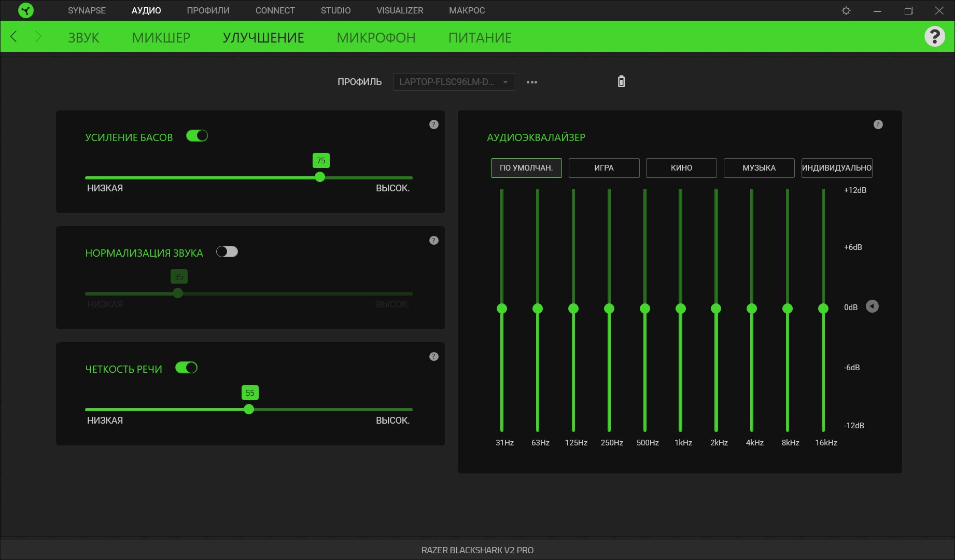Screen dimensions: 955x560
Task: Select КИНО equalizer preset
Action: click(681, 168)
